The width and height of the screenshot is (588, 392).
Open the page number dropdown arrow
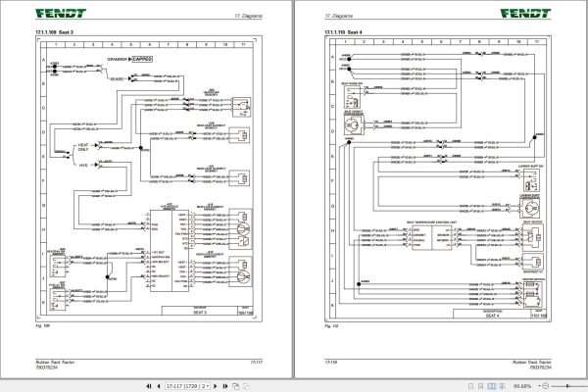(208, 386)
